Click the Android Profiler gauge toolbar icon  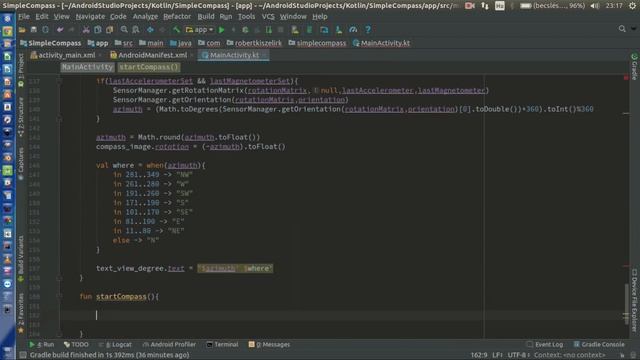353,29
